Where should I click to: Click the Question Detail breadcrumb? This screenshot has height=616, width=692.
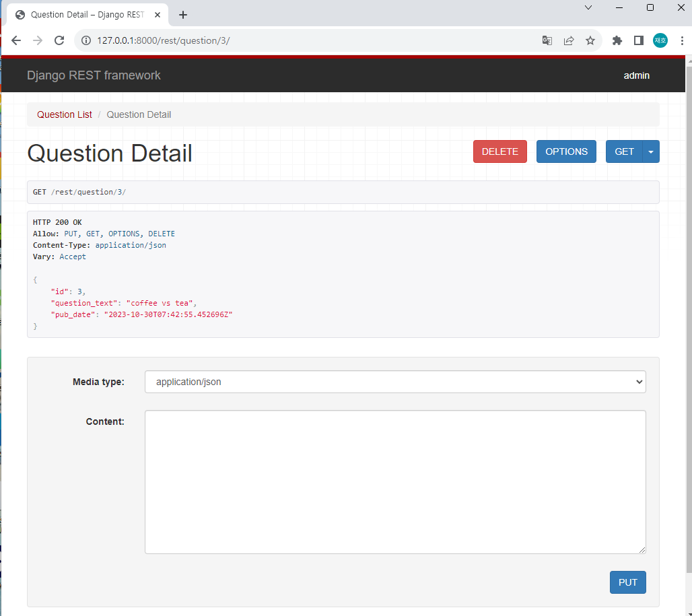[139, 114]
